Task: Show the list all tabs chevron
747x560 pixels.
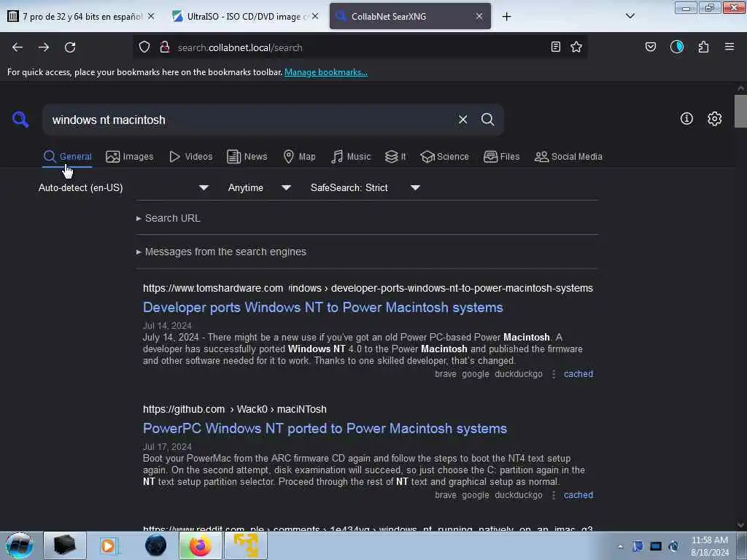Action: click(630, 16)
